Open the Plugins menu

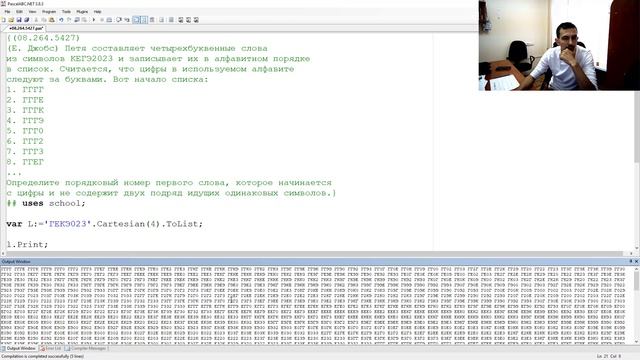(x=82, y=12)
